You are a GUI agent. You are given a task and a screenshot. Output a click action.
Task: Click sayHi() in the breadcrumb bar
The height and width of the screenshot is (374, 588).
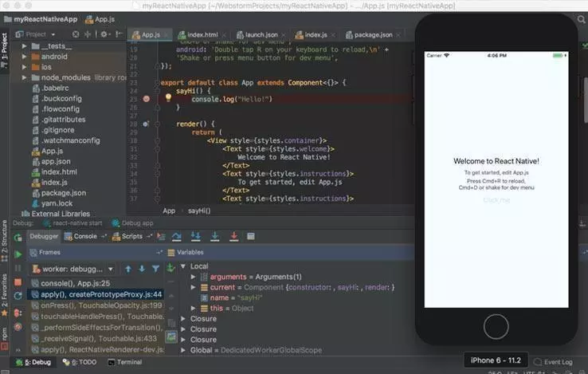198,211
